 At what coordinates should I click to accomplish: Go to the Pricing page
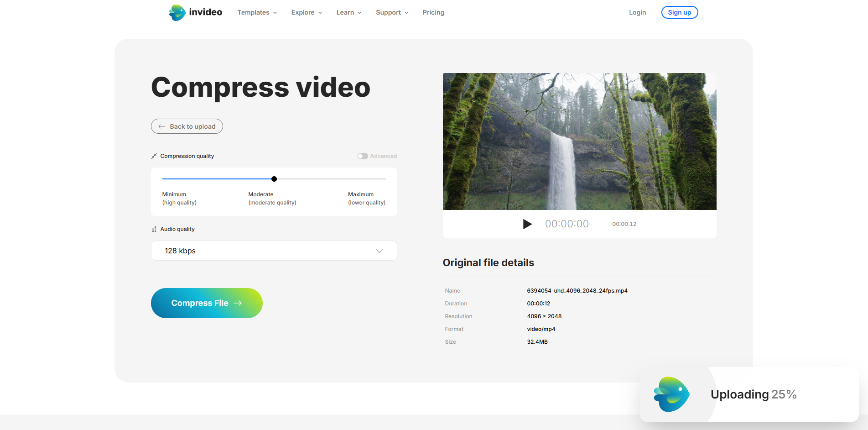433,12
